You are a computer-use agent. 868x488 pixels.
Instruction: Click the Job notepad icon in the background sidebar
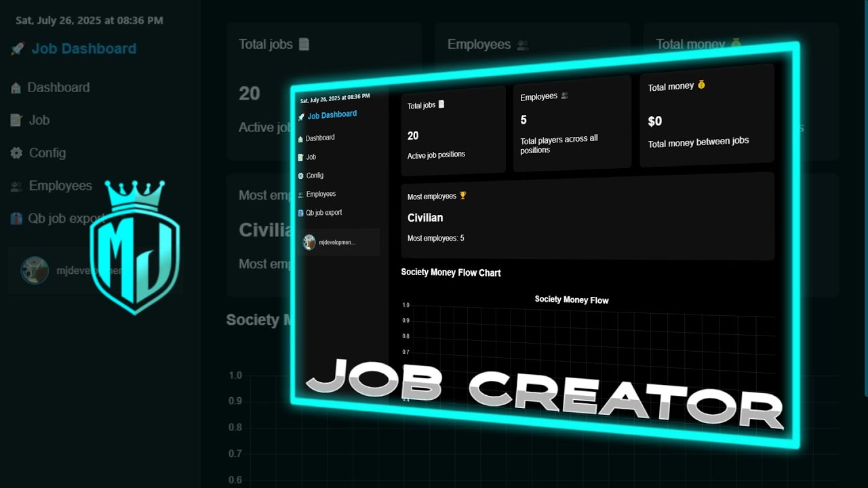16,120
